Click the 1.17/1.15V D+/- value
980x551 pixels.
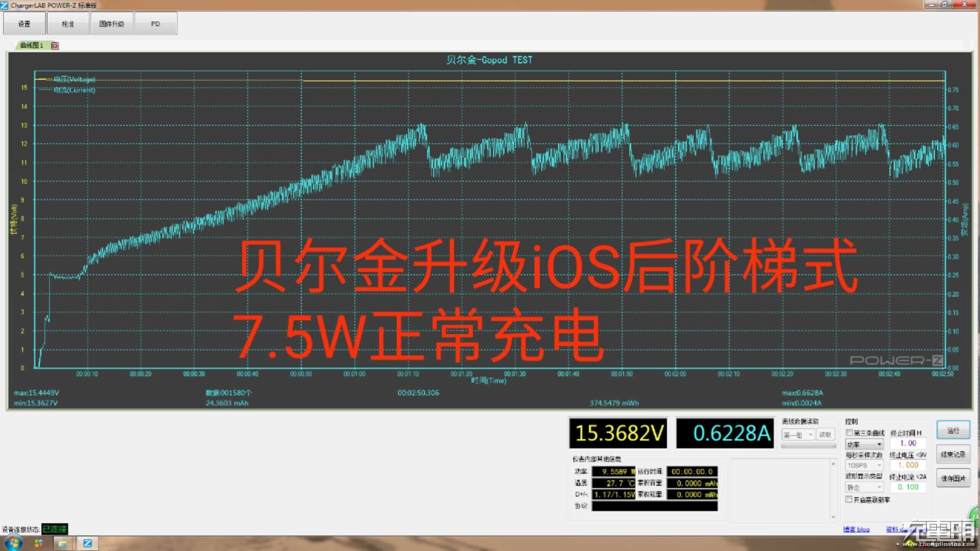(613, 494)
